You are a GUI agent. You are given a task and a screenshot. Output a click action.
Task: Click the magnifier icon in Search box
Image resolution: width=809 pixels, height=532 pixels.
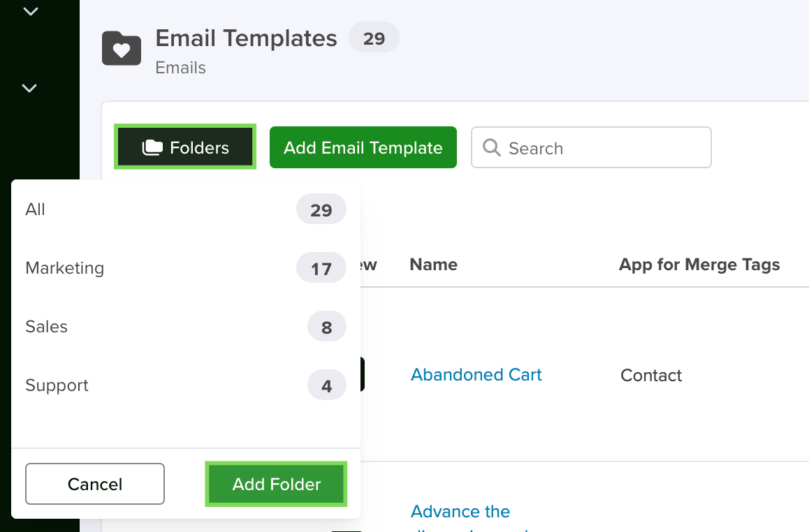491,147
